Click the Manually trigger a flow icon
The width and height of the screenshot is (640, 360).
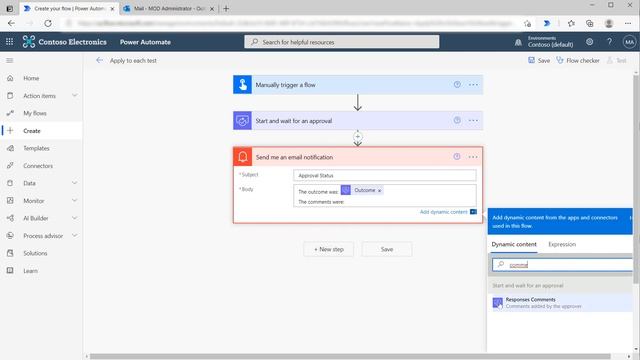[242, 84]
